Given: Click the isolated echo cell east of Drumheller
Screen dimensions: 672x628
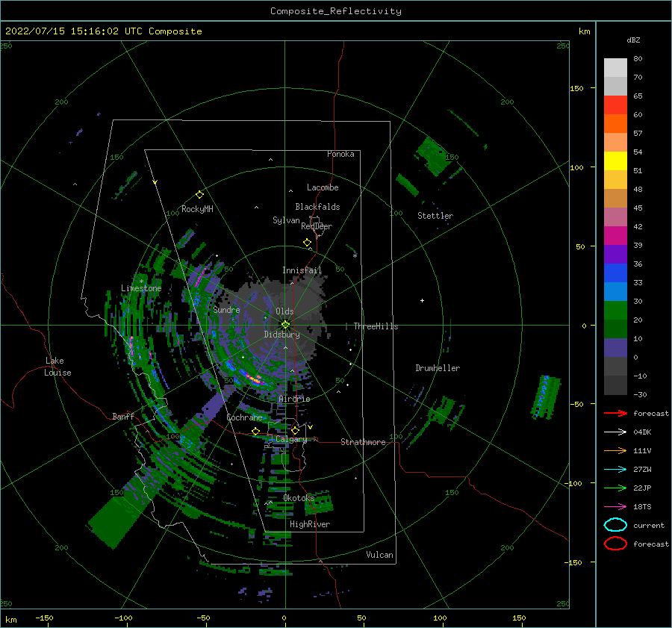Looking at the screenshot, I should point(545,397).
